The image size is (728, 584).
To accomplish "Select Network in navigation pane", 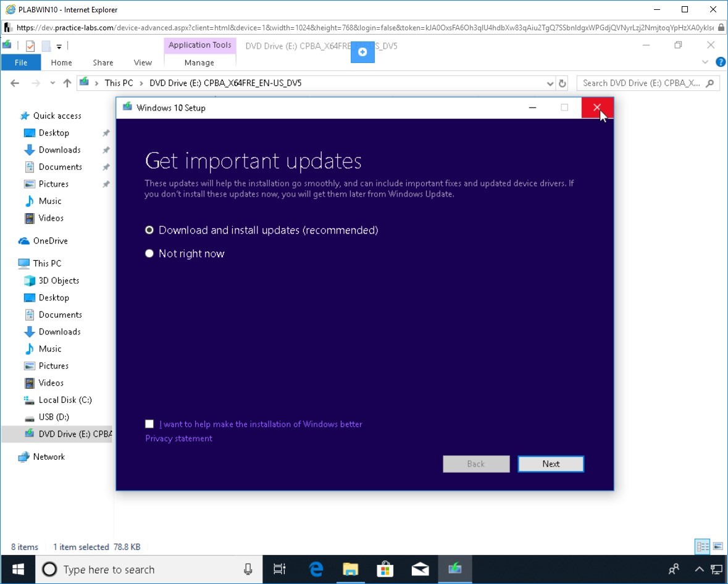I will 49,457.
